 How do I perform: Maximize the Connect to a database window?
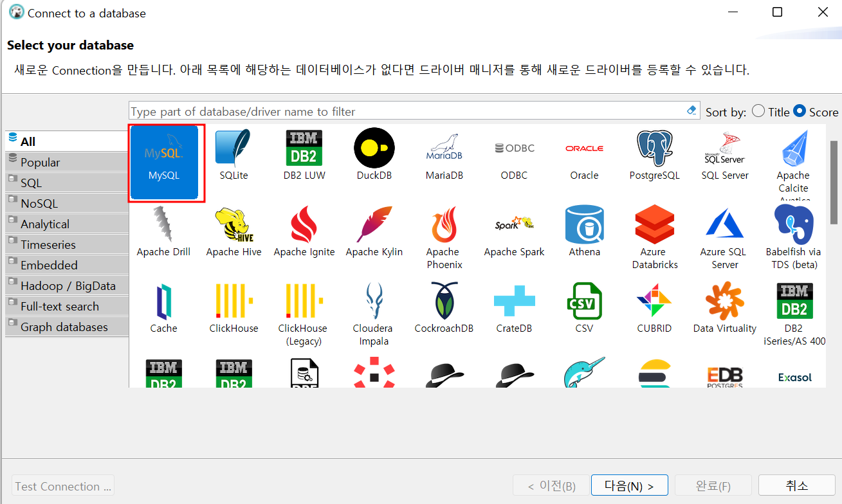(x=777, y=12)
